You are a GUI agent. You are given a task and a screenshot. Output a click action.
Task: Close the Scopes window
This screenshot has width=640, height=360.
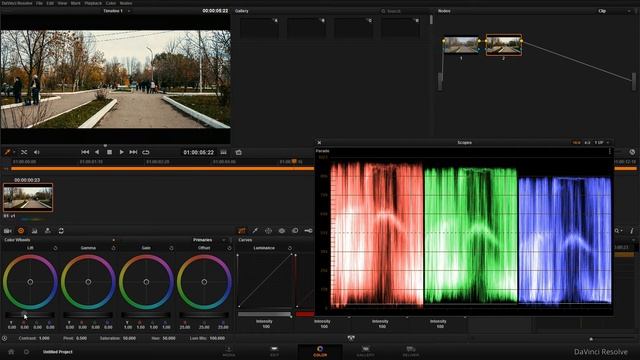coord(319,142)
